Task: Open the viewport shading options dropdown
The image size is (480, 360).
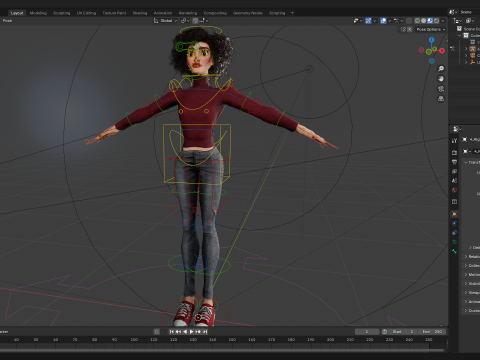Action: click(x=443, y=21)
